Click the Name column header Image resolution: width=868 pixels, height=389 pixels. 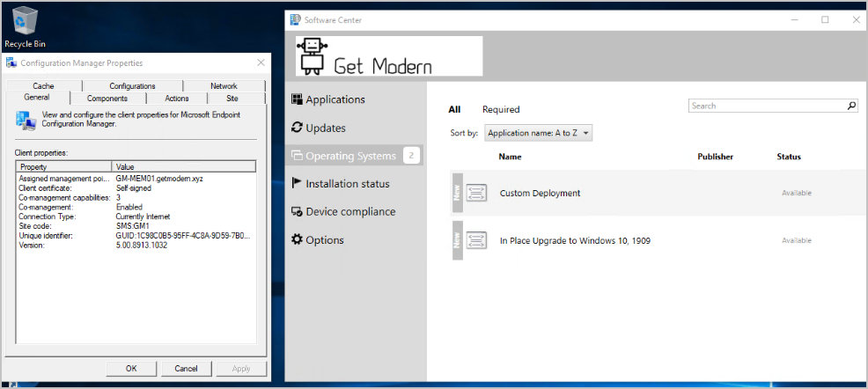[510, 157]
